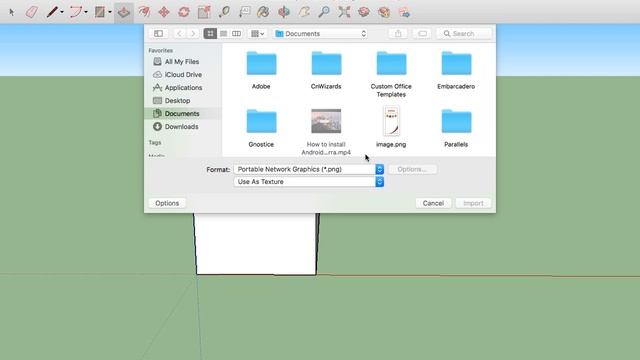Click the Import button
This screenshot has width=640, height=360.
coord(473,203)
